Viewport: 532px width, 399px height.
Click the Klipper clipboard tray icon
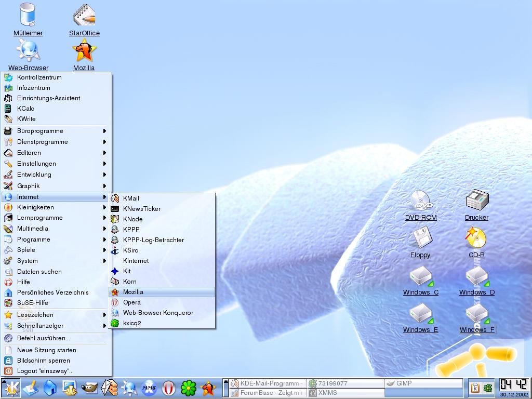[475, 388]
